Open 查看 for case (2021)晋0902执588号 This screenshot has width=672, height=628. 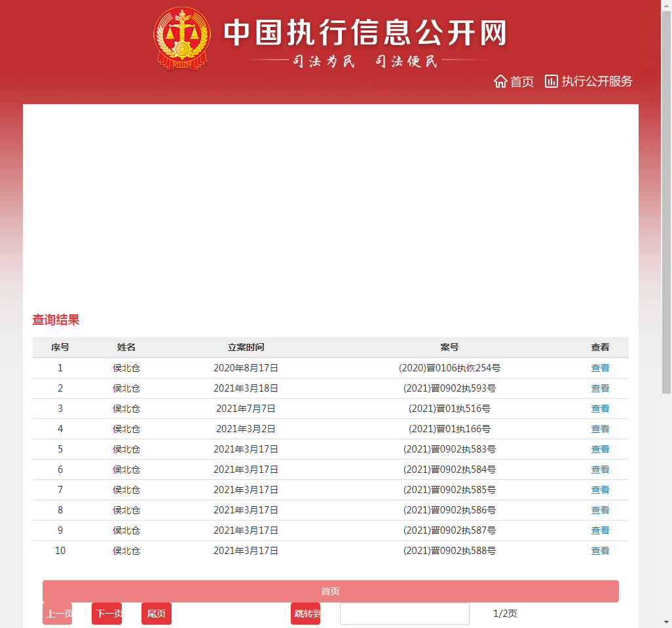[x=600, y=551]
